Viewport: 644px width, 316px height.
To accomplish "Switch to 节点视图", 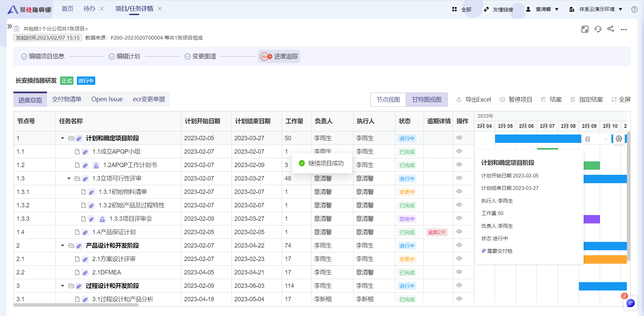I will pyautogui.click(x=388, y=100).
